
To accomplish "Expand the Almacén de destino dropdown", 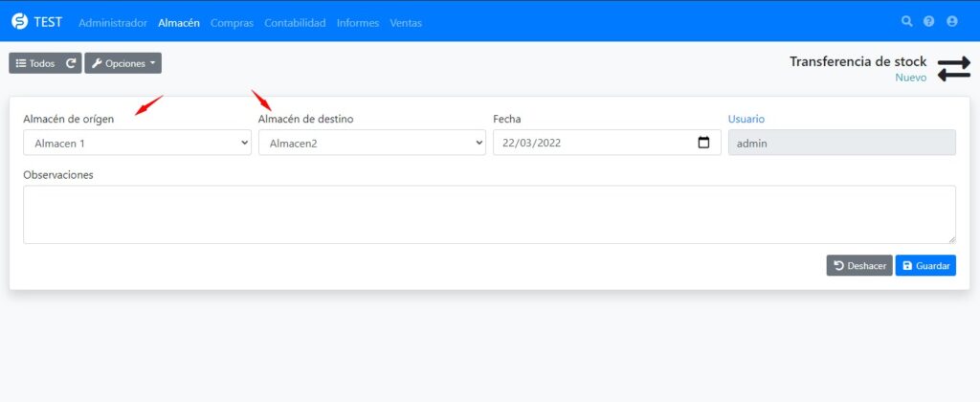I will coord(372,143).
